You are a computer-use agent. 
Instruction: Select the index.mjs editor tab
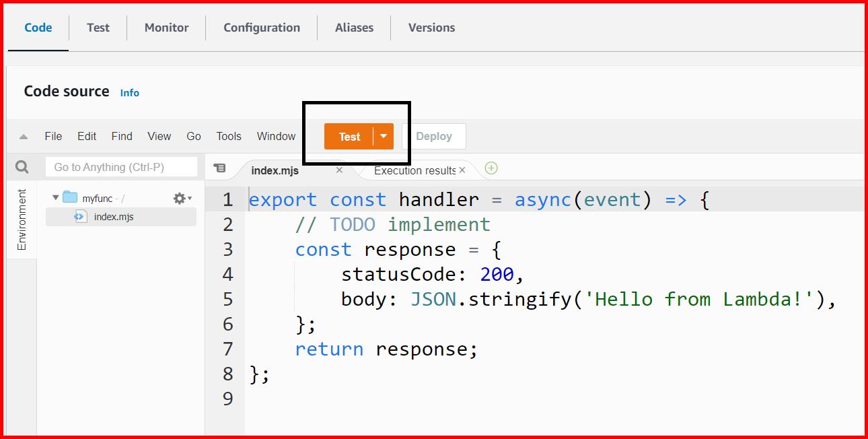pyautogui.click(x=275, y=170)
